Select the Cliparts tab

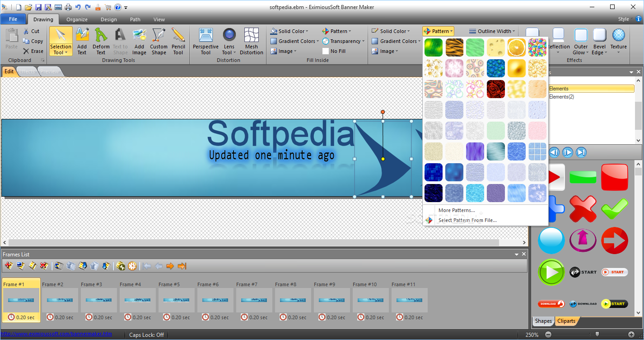[x=566, y=321]
